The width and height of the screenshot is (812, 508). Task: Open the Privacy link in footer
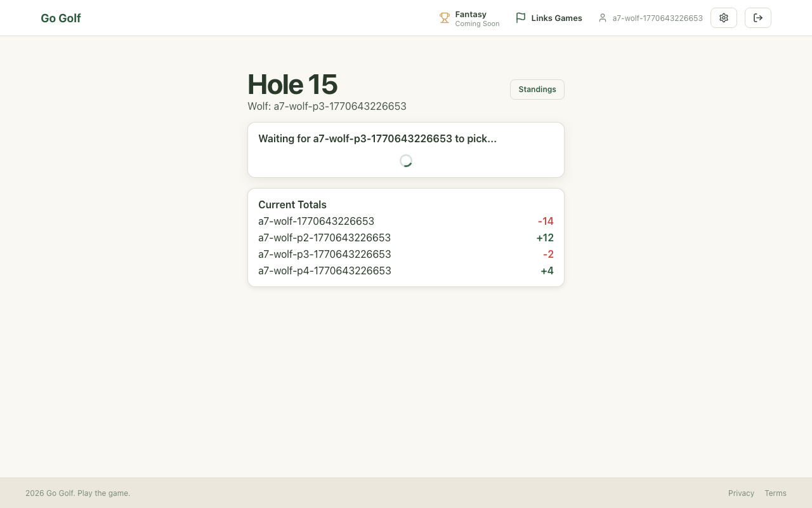(x=741, y=493)
